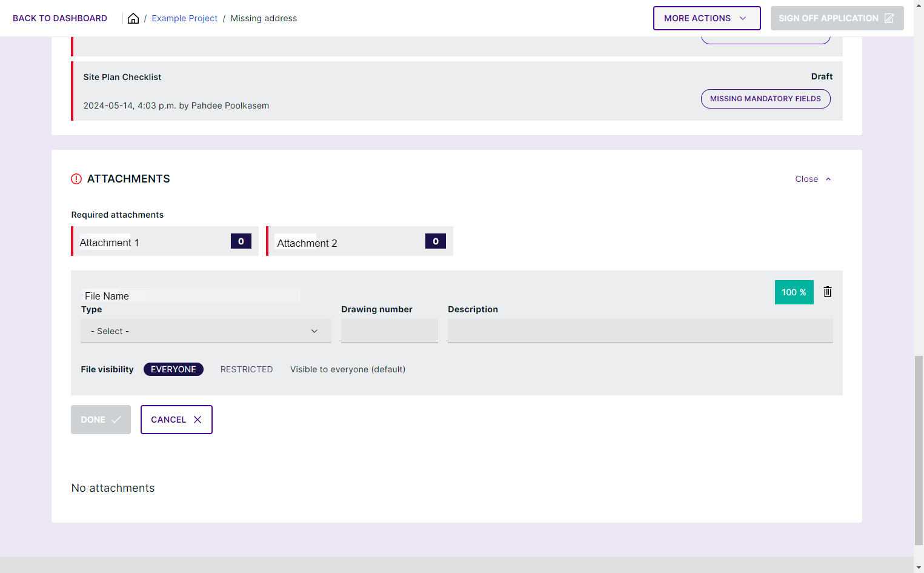924x573 pixels.
Task: Click the 'Visible to everyone (default)' text
Action: (x=348, y=369)
